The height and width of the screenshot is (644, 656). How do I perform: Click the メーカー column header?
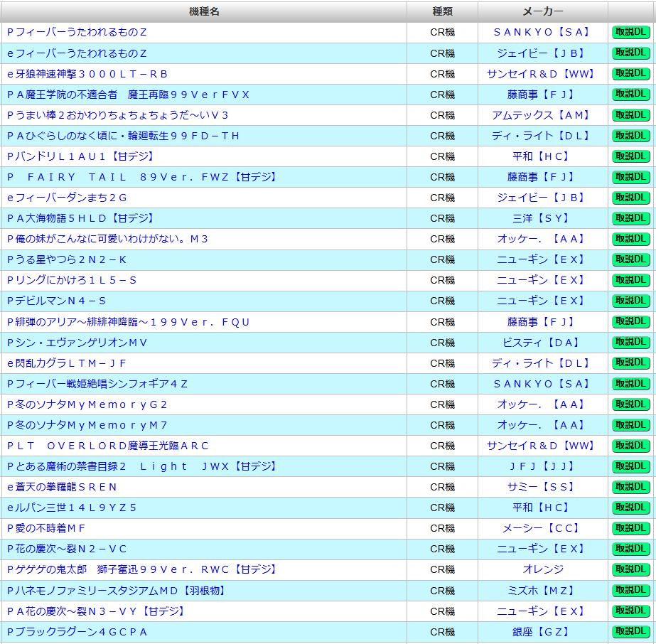click(x=542, y=11)
